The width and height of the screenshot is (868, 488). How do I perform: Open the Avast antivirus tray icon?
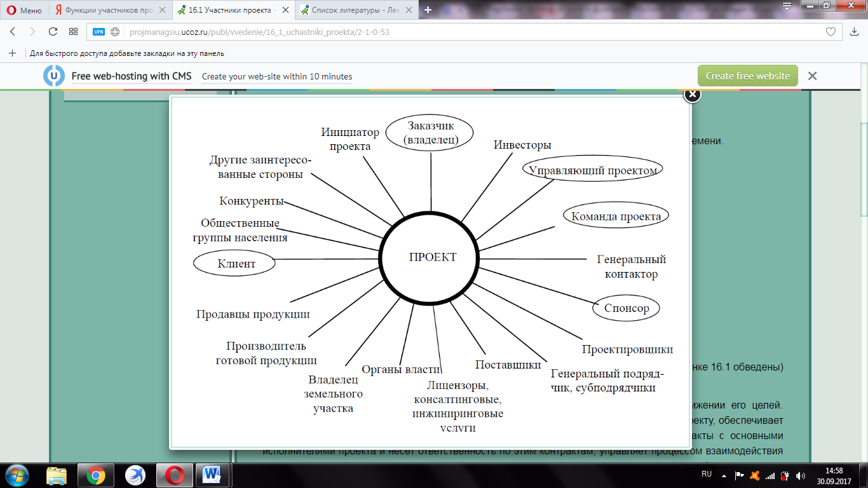(x=754, y=475)
